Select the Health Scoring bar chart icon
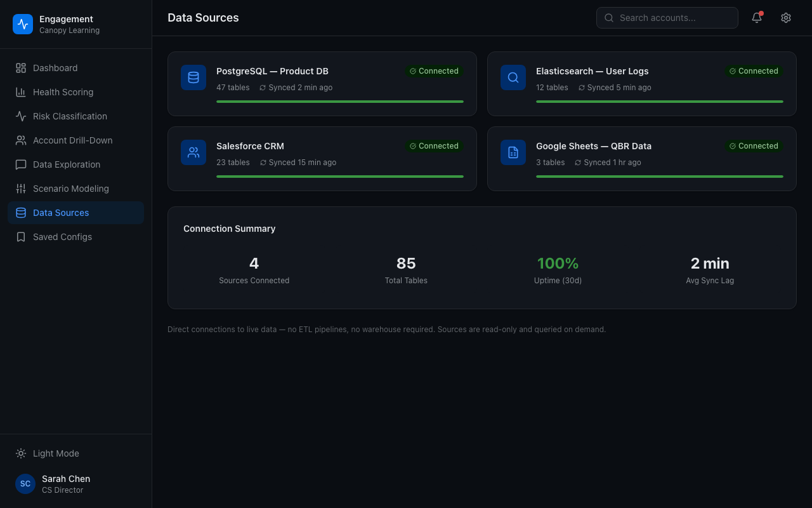The image size is (812, 508). click(x=21, y=92)
